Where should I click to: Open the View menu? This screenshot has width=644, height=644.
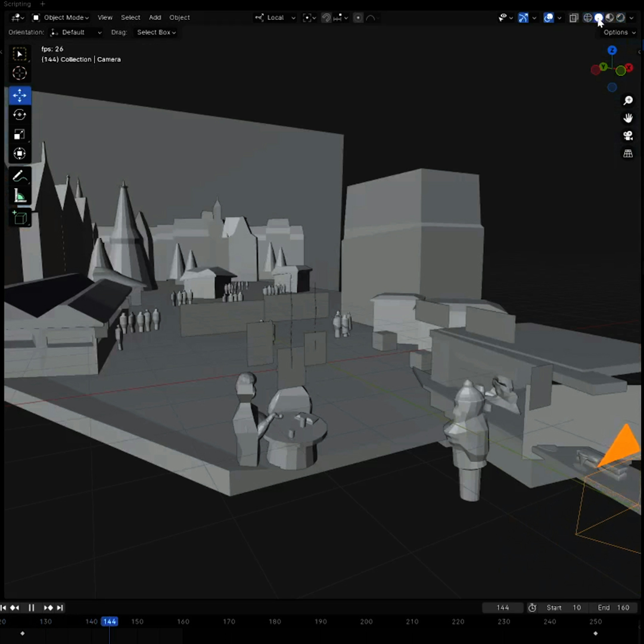coord(105,18)
